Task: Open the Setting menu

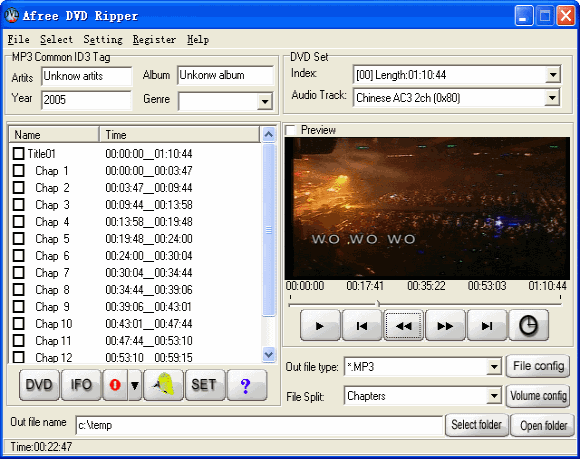Action: pos(103,39)
